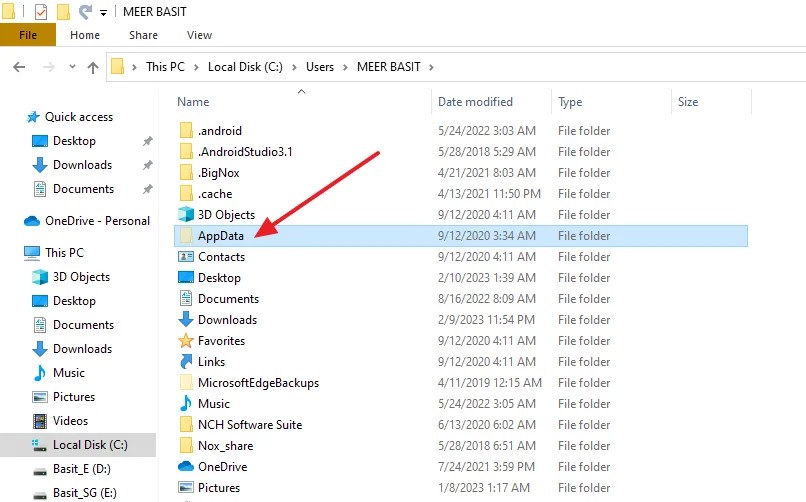This screenshot has height=502, width=806.
Task: Click the AppData folder icon
Action: [186, 235]
